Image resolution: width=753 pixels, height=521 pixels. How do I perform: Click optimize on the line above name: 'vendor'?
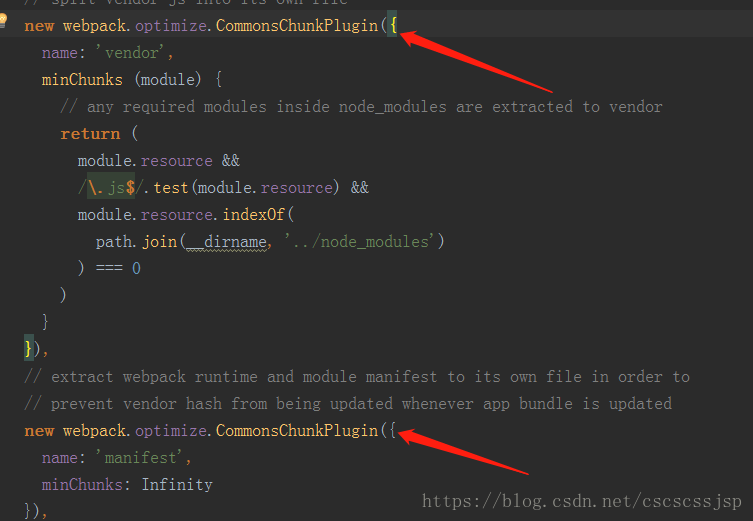[x=171, y=26]
